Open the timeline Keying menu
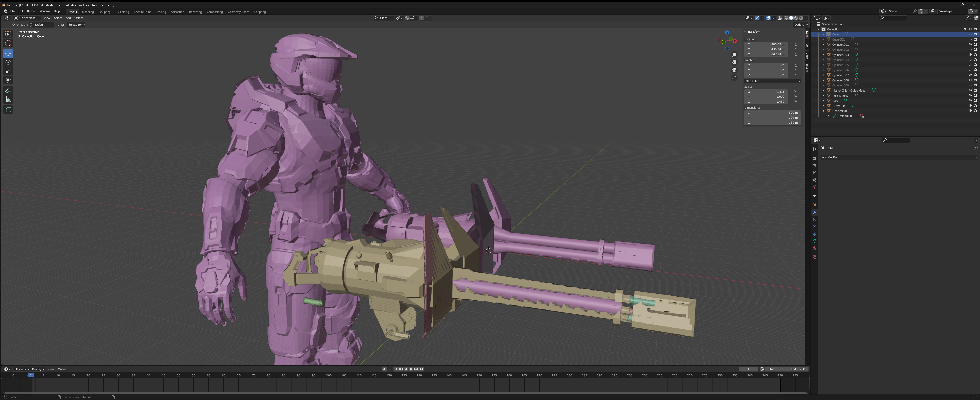This screenshot has width=980, height=400. pos(38,369)
